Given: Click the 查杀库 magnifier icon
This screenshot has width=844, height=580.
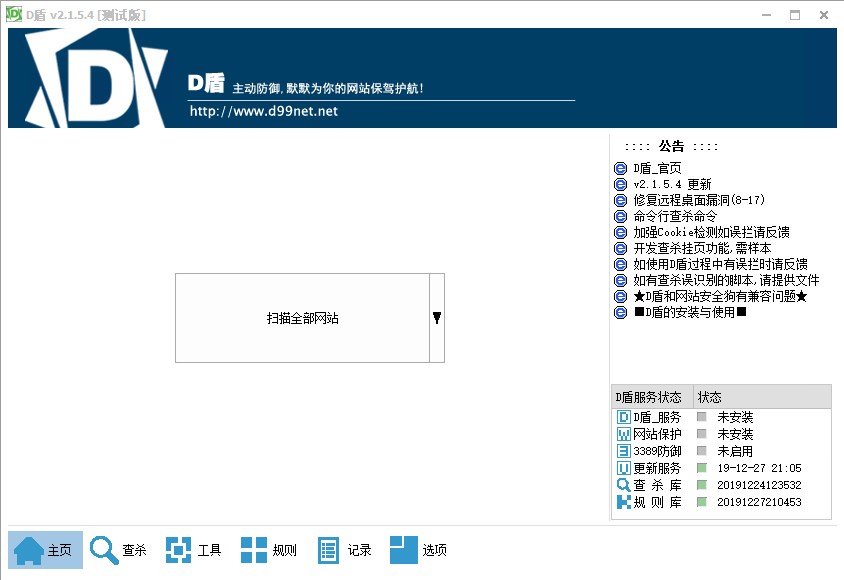Looking at the screenshot, I should pos(623,485).
